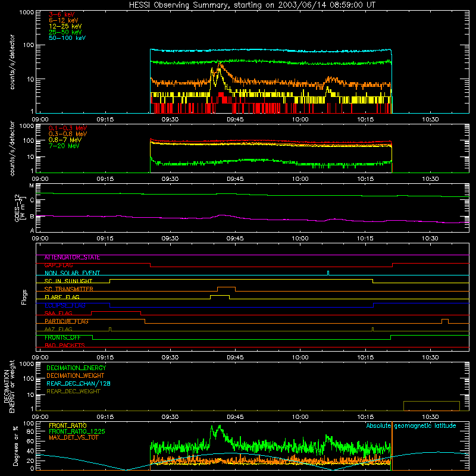Click the 10:15 tick label under Flags panel

(365, 358)
